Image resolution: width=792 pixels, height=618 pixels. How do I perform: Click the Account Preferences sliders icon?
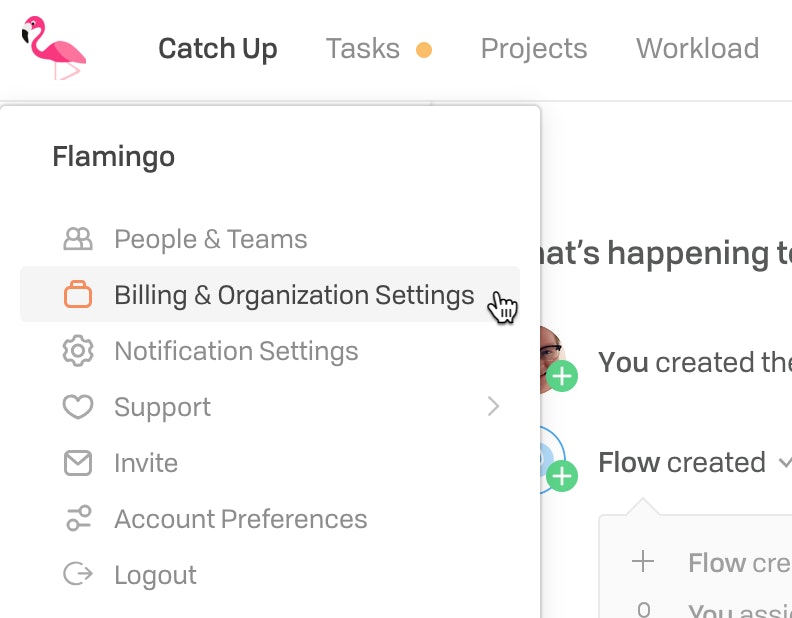78,519
